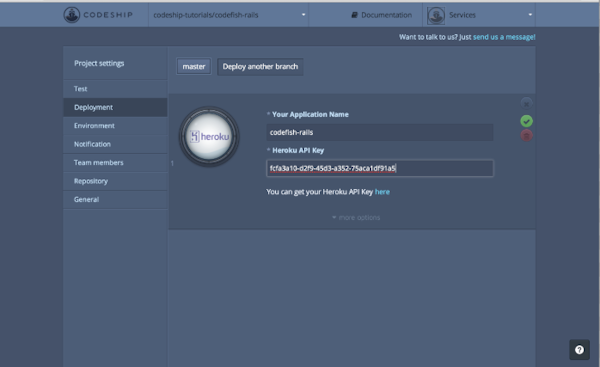Click Deploy another branch button
Viewport: 600px width, 367px height.
[x=260, y=67]
